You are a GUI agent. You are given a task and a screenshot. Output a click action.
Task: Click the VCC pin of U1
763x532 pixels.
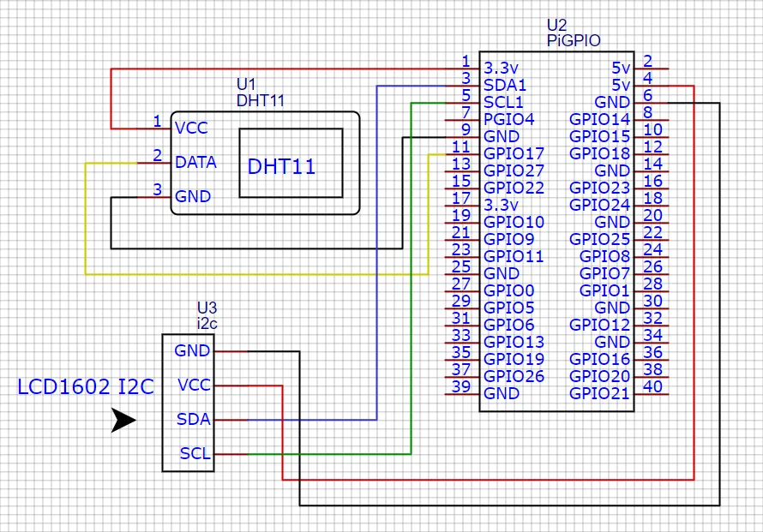click(x=192, y=128)
